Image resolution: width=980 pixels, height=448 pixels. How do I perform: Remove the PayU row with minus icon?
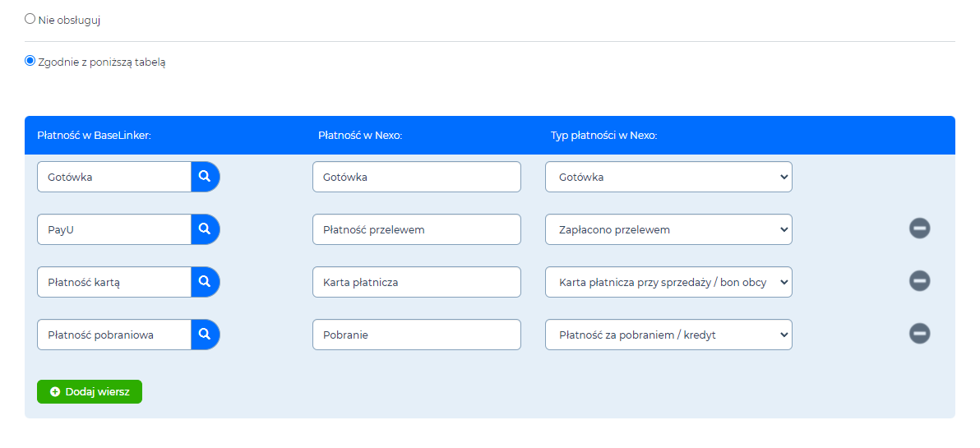(x=919, y=229)
